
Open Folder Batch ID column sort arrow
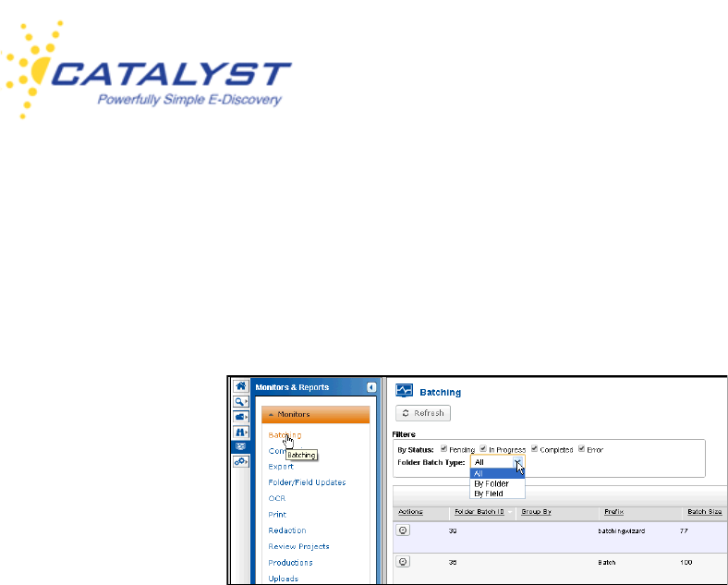point(510,512)
